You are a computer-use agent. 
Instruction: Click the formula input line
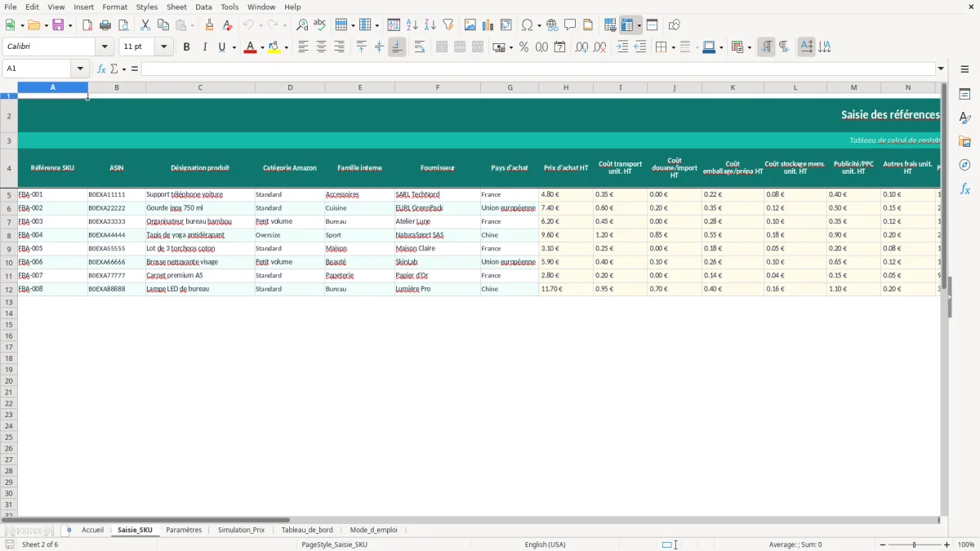(538, 69)
